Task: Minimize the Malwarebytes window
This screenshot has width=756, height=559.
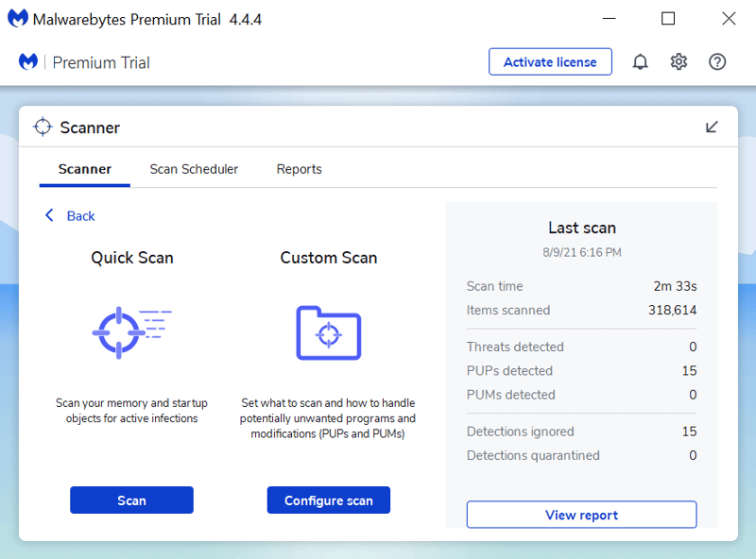Action: coord(610,19)
